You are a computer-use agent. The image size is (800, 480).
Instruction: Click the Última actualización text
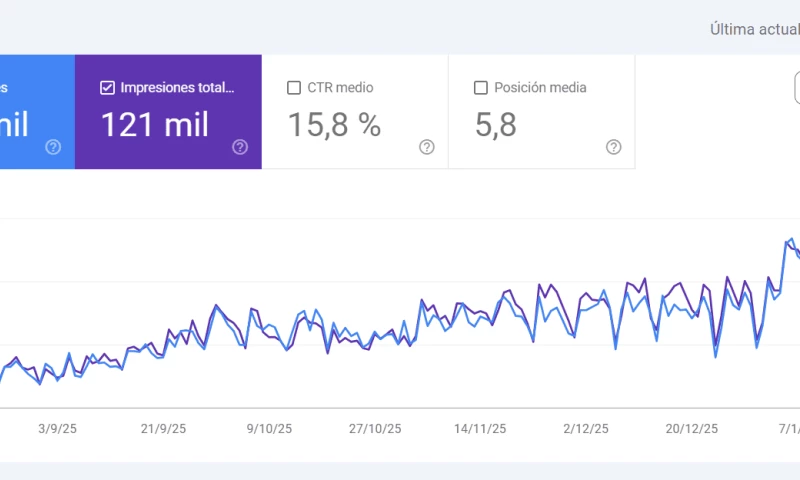pos(755,29)
